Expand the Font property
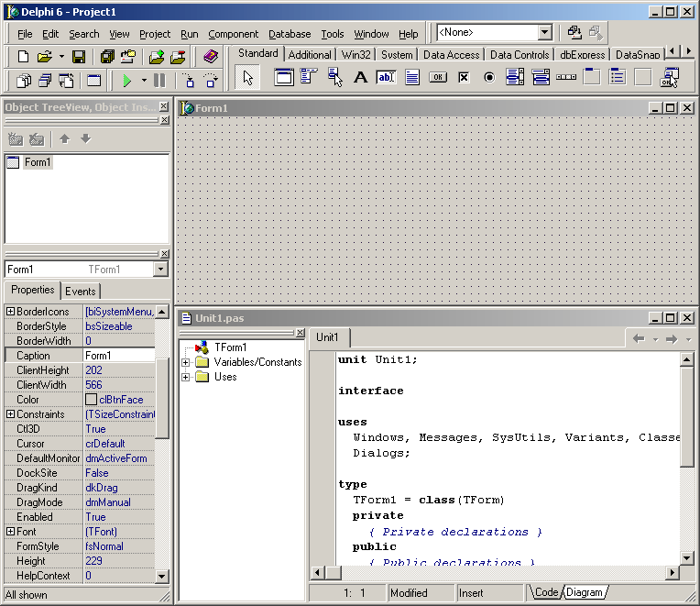The height and width of the screenshot is (606, 700). coord(10,532)
